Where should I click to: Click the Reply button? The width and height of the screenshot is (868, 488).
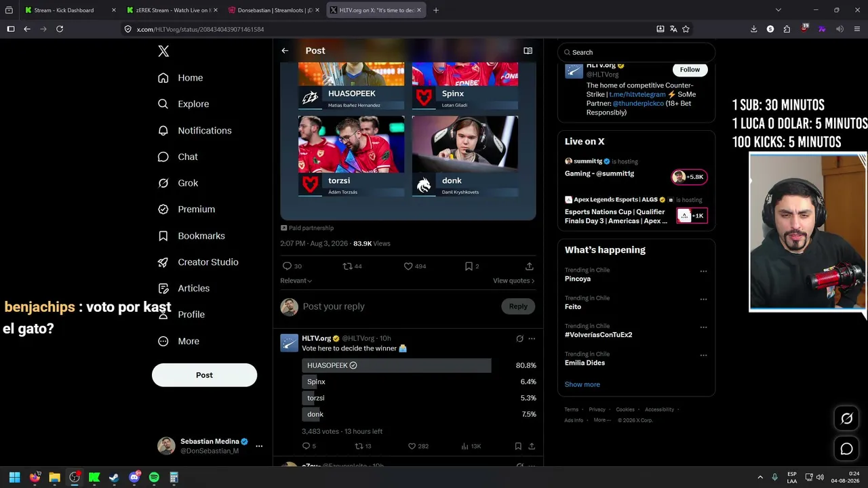(518, 306)
